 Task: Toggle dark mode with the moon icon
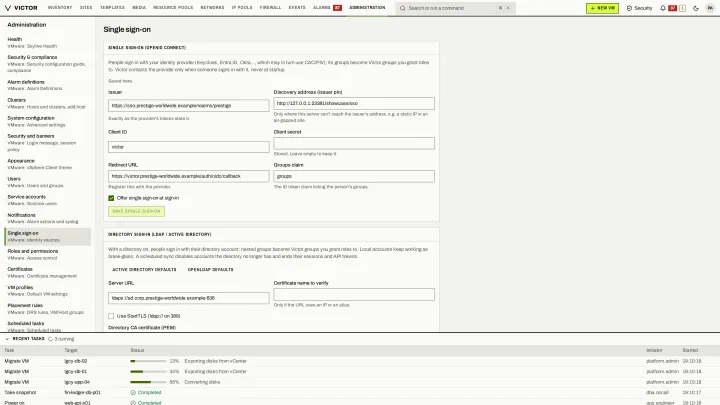(696, 8)
